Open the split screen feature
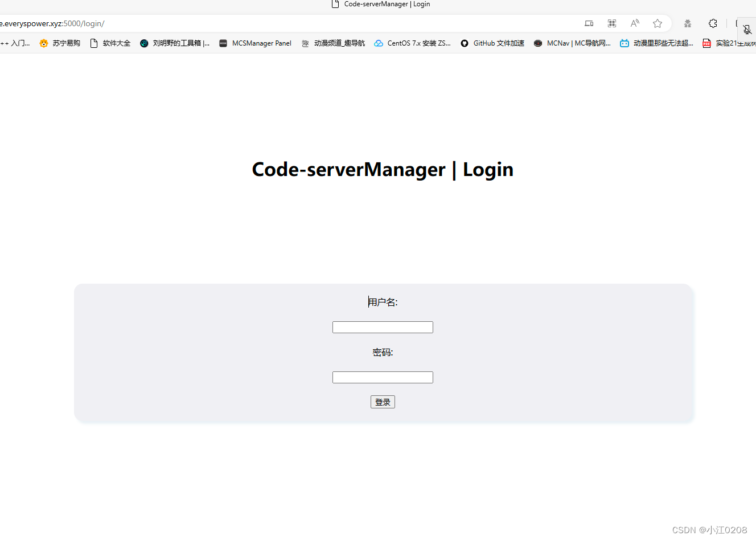Viewport: 756px width, 540px height. 612,23
